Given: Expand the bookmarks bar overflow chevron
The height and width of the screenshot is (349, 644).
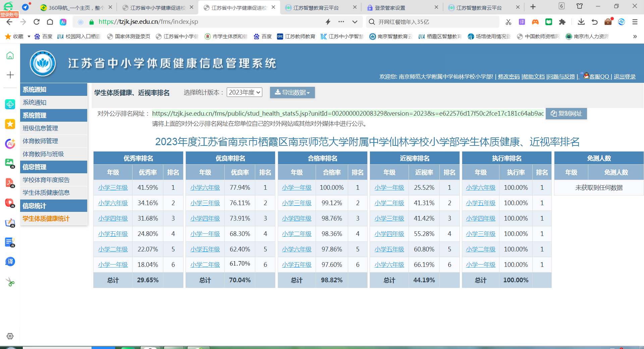Looking at the screenshot, I should 635,37.
